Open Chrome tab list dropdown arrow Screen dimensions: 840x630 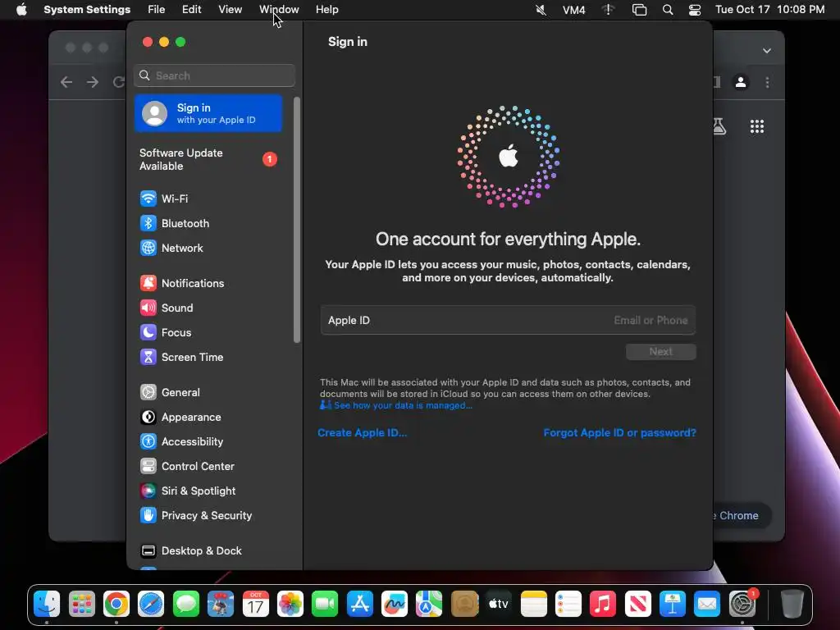pos(767,51)
